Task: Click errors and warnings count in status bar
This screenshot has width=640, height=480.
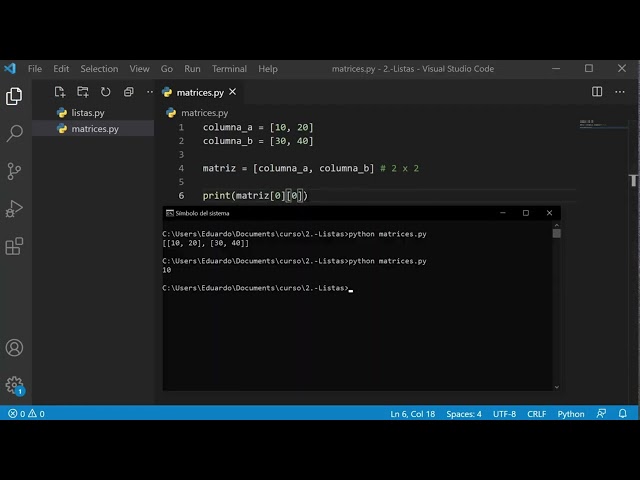Action: 27,413
